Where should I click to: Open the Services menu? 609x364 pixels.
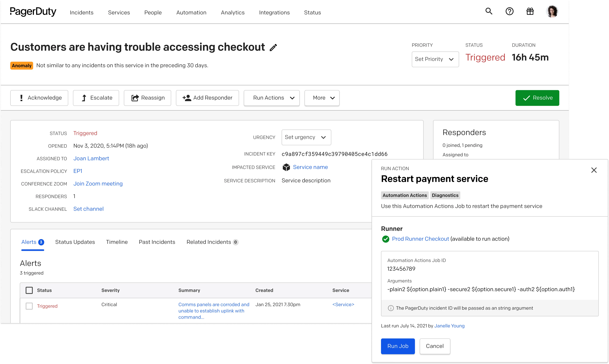tap(119, 12)
